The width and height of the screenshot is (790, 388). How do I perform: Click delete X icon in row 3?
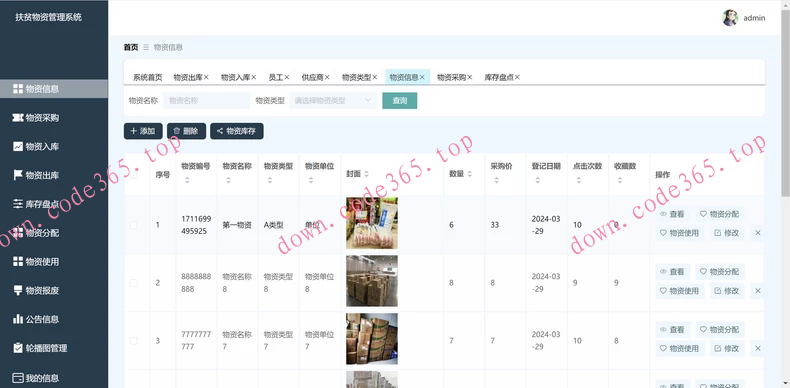[757, 348]
